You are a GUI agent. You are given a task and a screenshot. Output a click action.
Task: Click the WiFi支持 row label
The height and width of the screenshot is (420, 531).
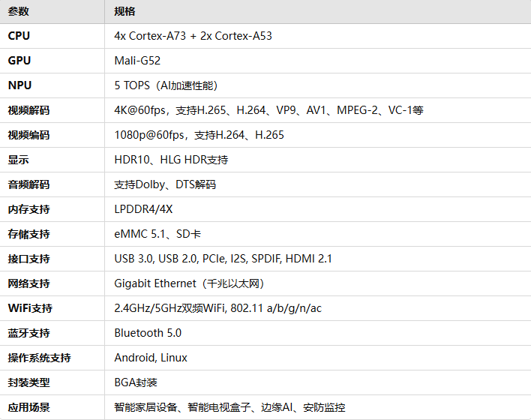click(x=30, y=308)
